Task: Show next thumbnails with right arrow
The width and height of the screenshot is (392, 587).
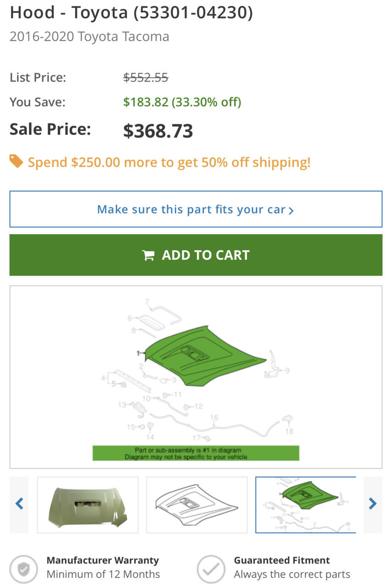Action: (x=373, y=504)
